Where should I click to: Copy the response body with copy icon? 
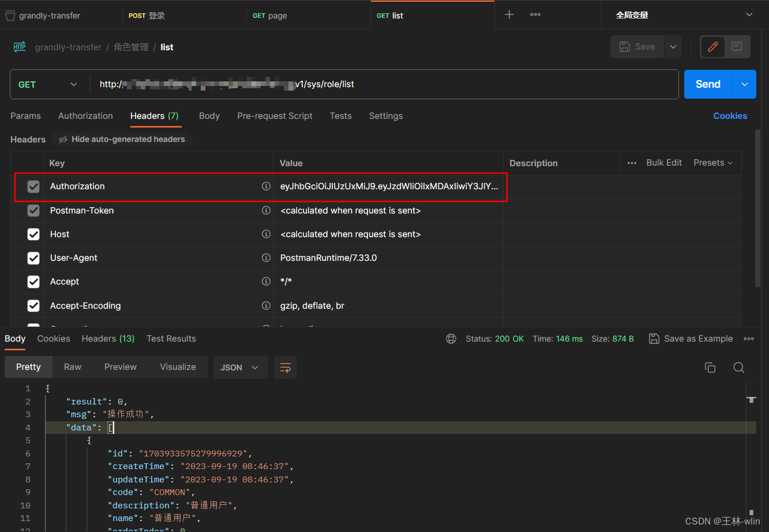coord(710,368)
